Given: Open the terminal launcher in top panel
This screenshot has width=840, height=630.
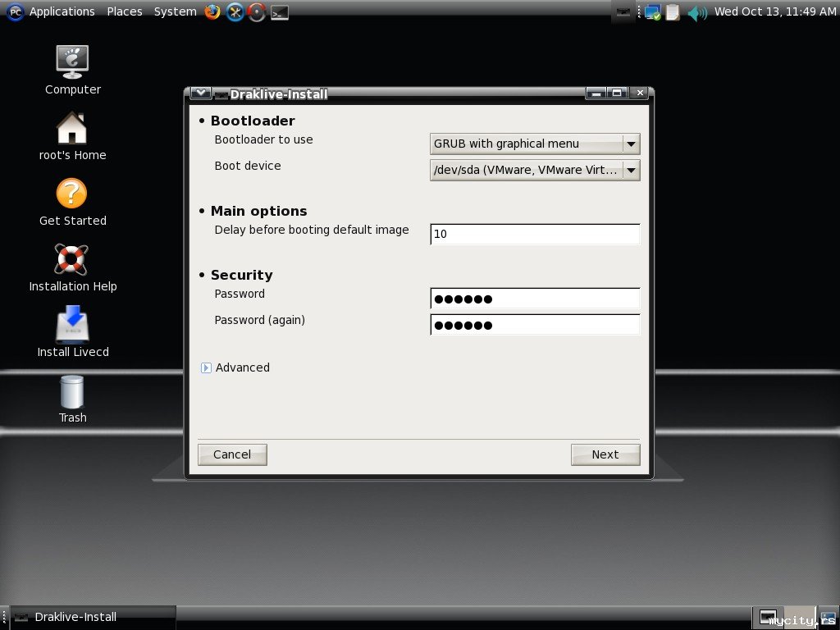Looking at the screenshot, I should point(280,11).
